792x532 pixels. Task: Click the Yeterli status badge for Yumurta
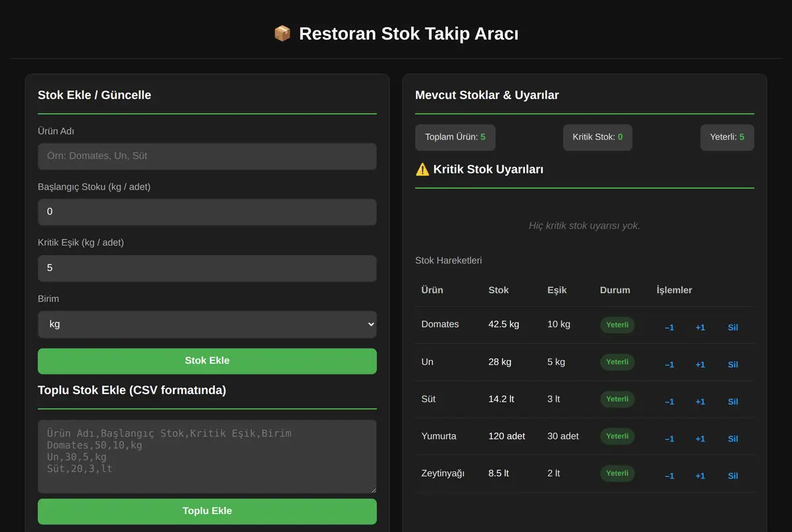(617, 436)
